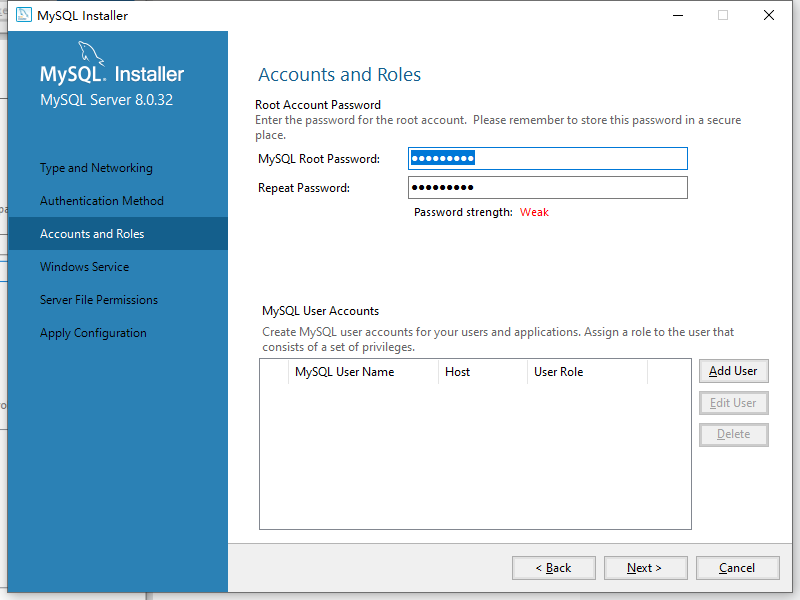Select the Apply Configuration step

(93, 333)
